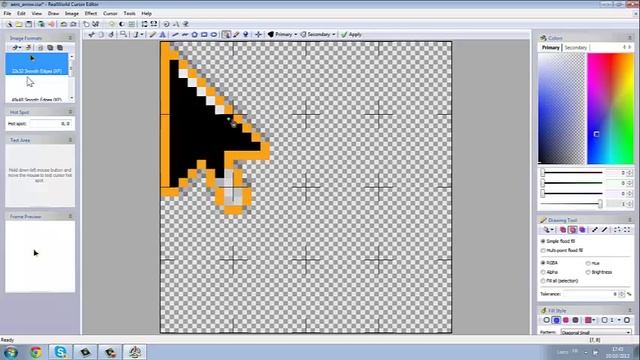Open Skype from the taskbar
The width and height of the screenshot is (640, 360).
pos(60,352)
